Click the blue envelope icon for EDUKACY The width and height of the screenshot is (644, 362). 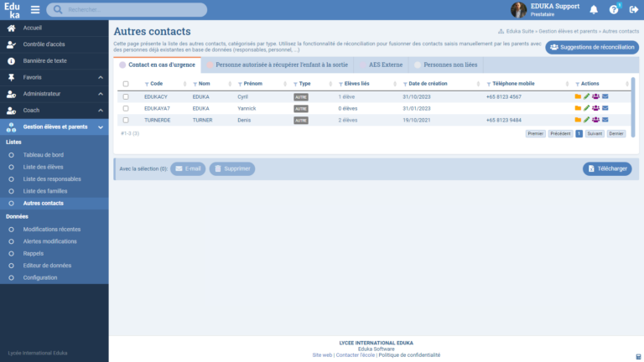pyautogui.click(x=605, y=97)
